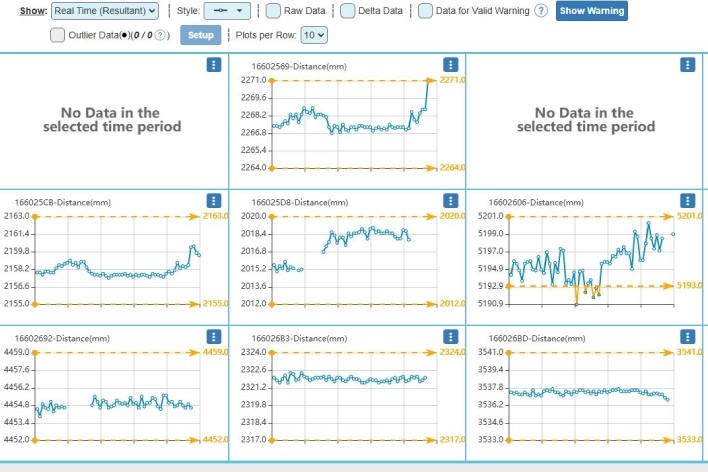708x472 pixels.
Task: Click the Setup button
Action: tap(200, 35)
